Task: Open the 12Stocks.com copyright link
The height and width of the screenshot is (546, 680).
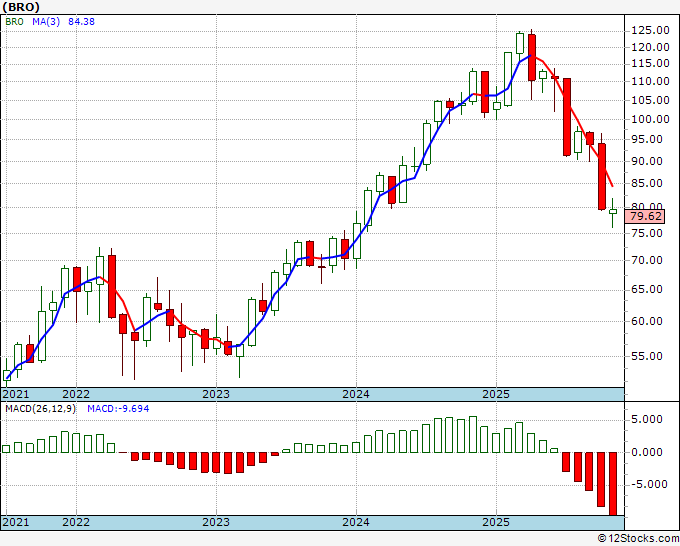Action: pos(638,539)
